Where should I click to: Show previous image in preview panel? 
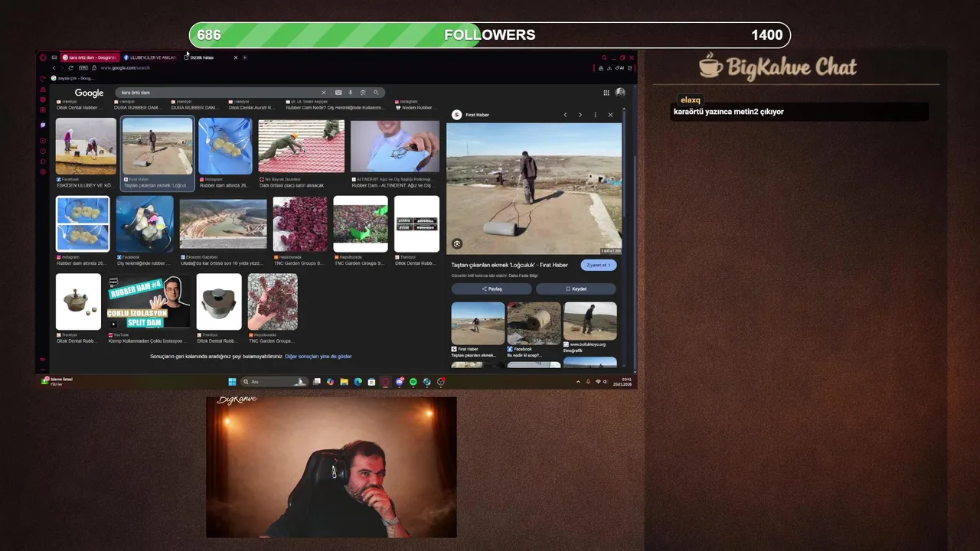pyautogui.click(x=565, y=115)
